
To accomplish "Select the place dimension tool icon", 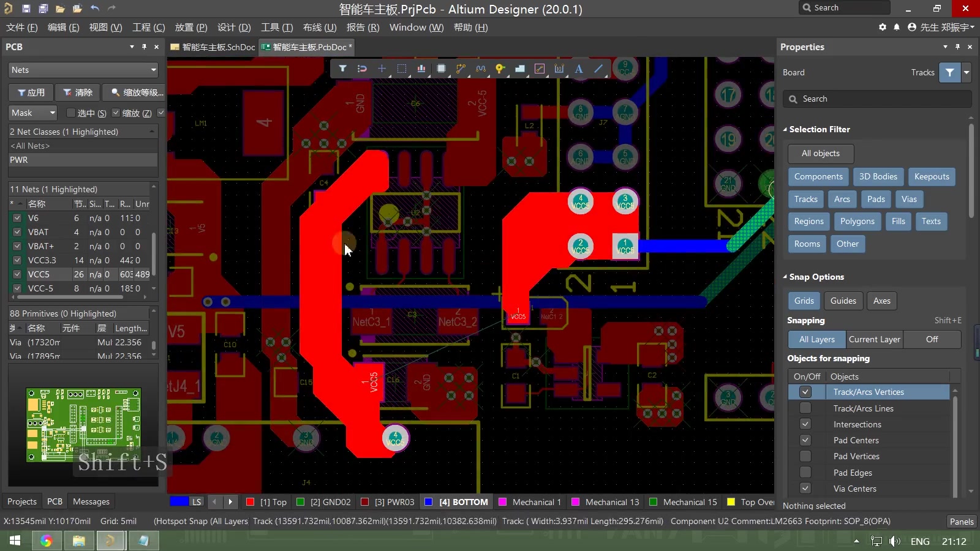I will click(559, 69).
